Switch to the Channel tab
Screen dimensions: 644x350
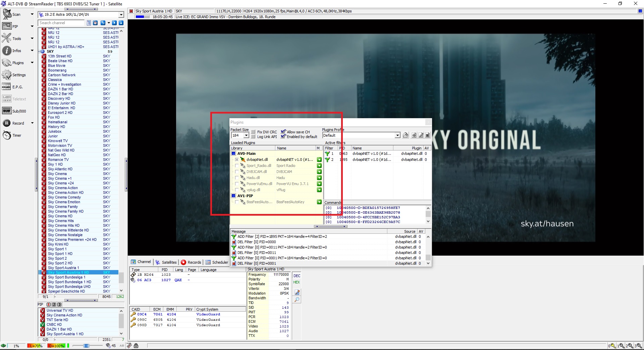point(141,262)
